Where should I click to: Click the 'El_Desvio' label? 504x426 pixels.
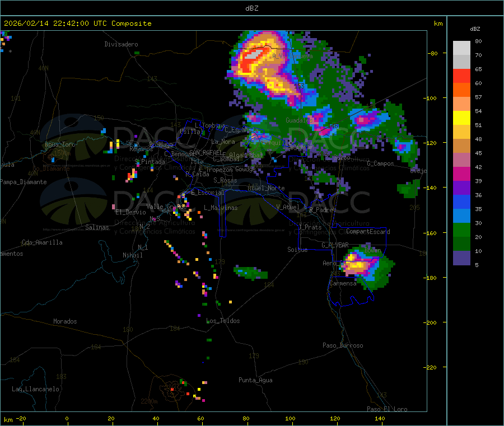point(131,212)
